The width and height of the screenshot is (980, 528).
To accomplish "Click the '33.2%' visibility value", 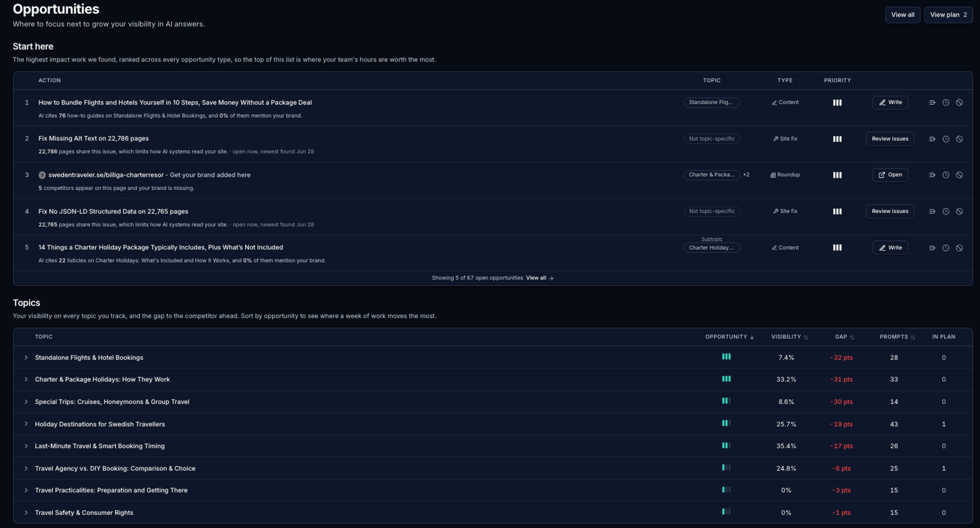I will (x=786, y=379).
